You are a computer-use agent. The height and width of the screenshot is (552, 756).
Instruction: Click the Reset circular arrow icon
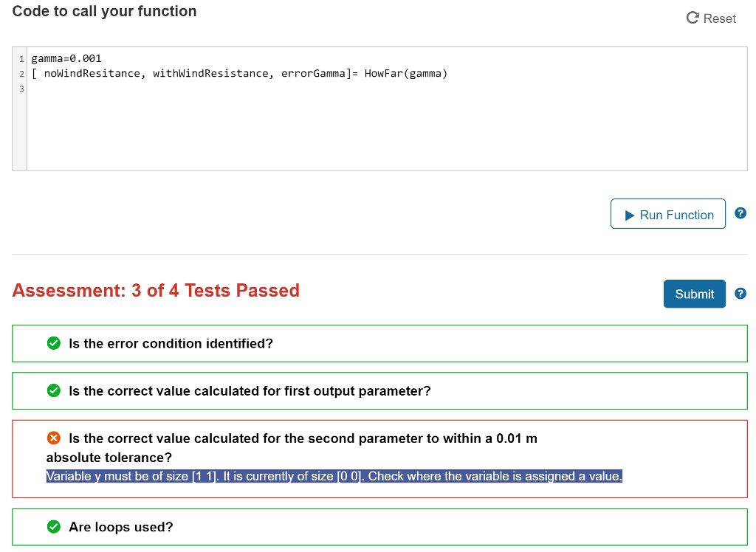[693, 18]
